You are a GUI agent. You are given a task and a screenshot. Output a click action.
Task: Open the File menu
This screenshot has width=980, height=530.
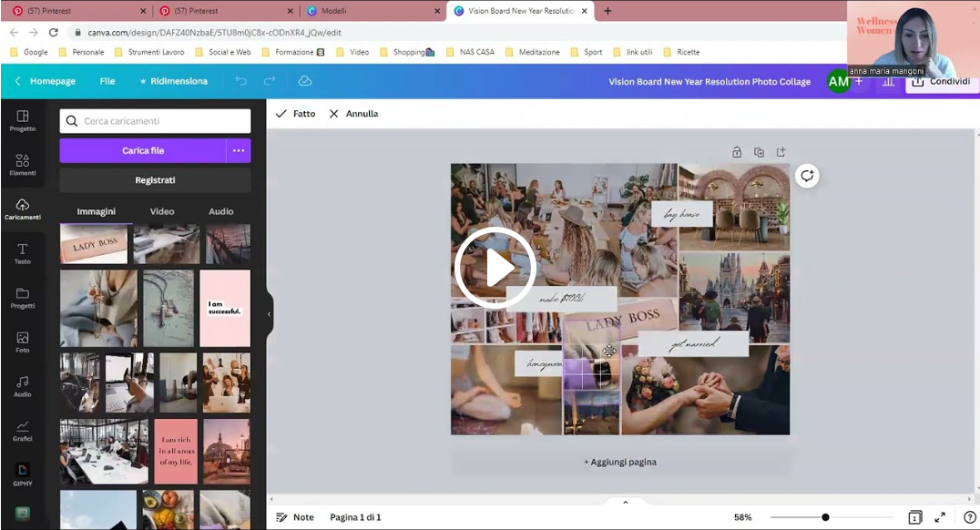(x=107, y=81)
